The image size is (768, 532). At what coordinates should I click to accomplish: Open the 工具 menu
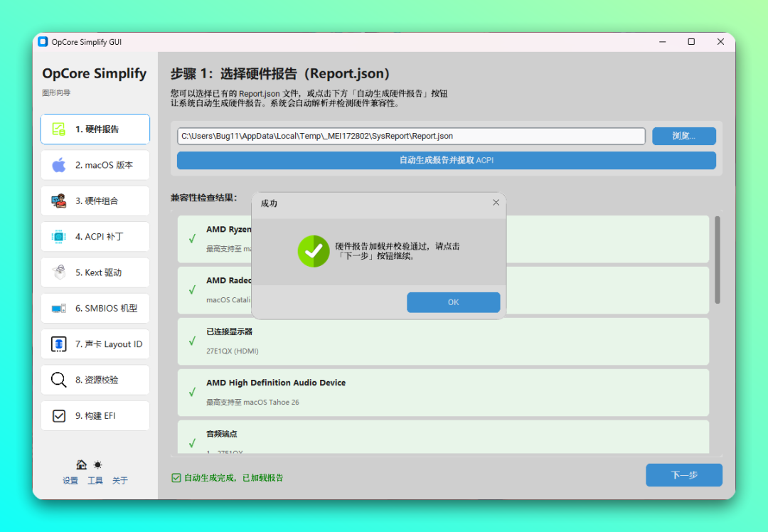pyautogui.click(x=95, y=480)
